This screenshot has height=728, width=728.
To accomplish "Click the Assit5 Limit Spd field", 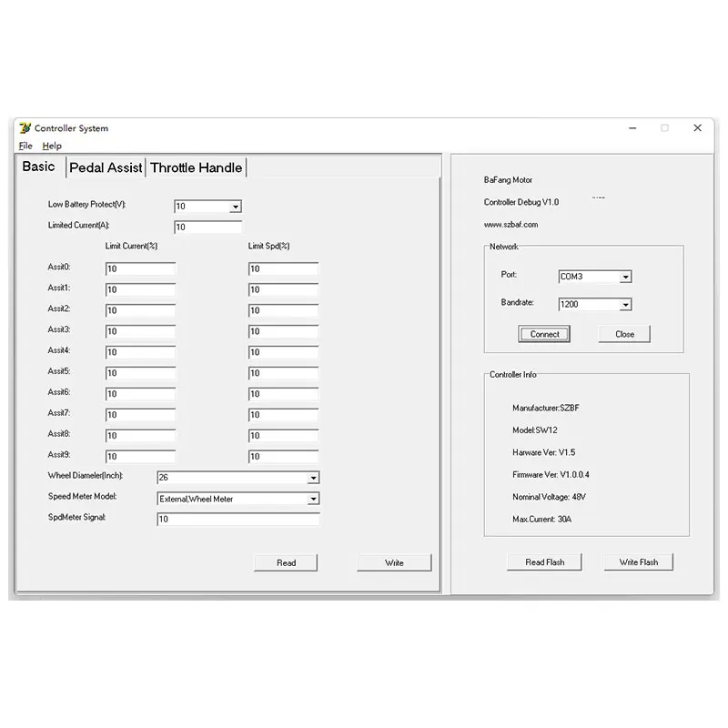I will pos(283,373).
